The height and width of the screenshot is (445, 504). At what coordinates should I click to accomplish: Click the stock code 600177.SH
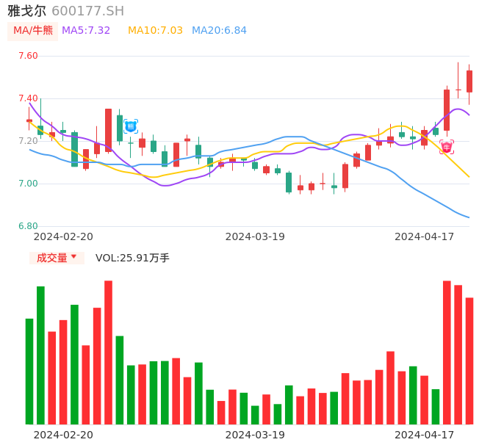pyautogui.click(x=88, y=11)
